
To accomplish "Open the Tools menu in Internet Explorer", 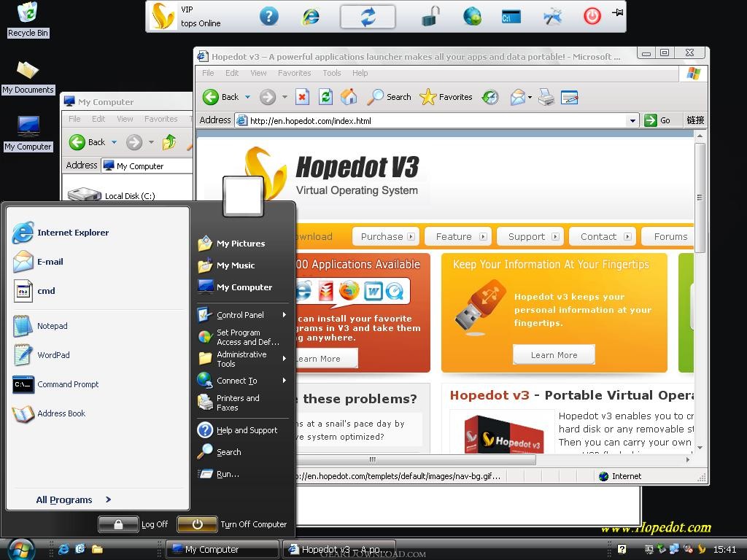I will (332, 73).
